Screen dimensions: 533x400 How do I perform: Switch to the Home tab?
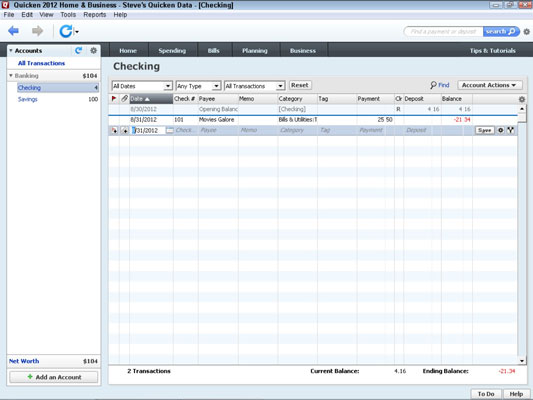point(128,51)
